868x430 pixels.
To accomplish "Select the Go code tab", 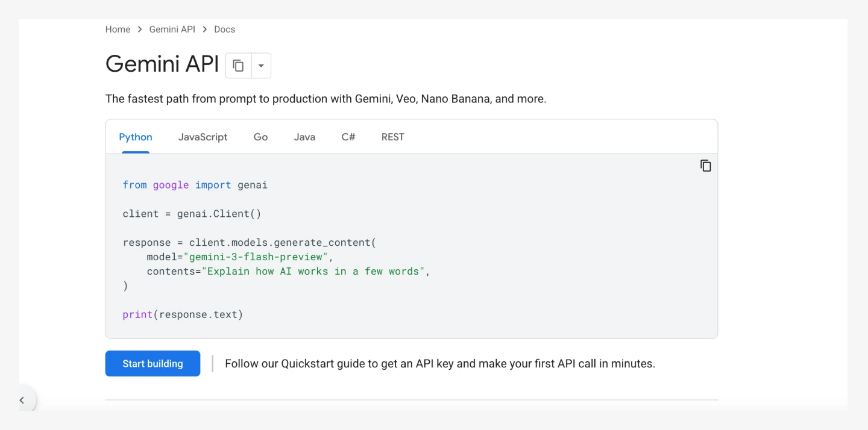I will click(x=260, y=137).
